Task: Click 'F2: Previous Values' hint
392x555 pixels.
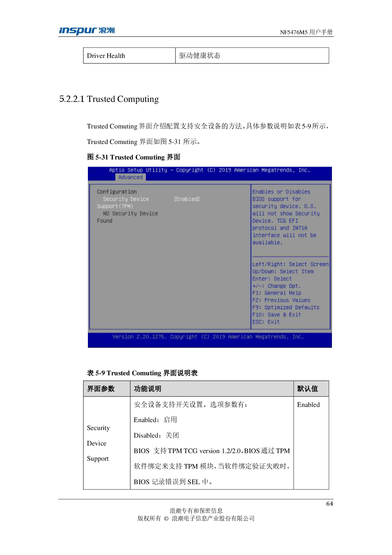Action: [281, 300]
